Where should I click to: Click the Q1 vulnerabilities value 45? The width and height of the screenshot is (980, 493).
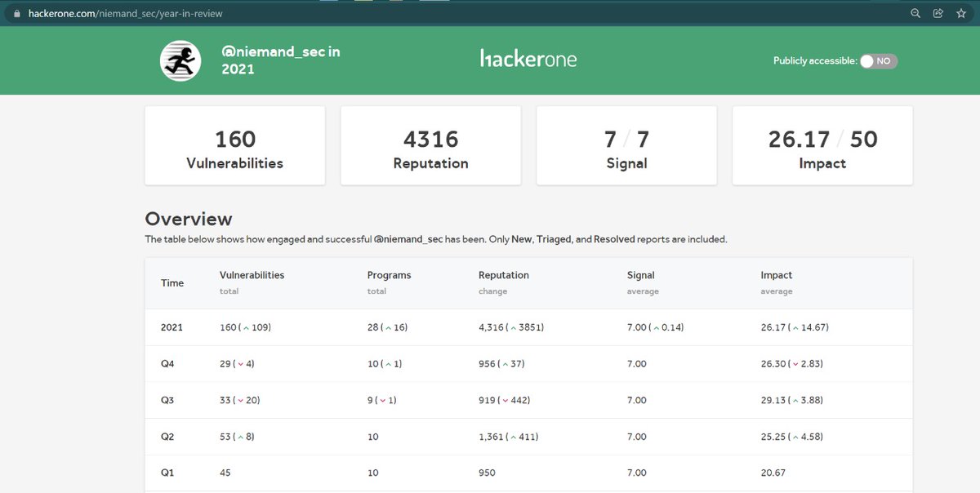[226, 473]
